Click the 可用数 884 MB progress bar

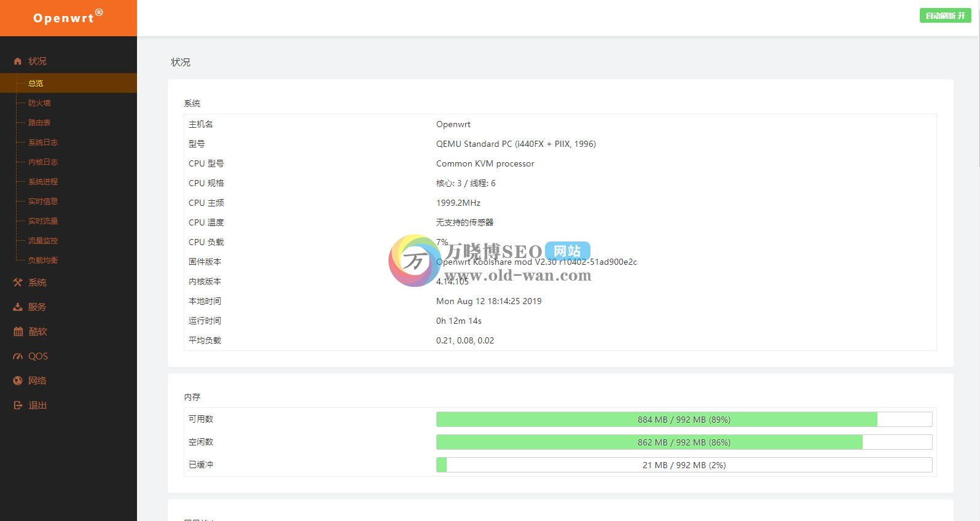coord(684,420)
